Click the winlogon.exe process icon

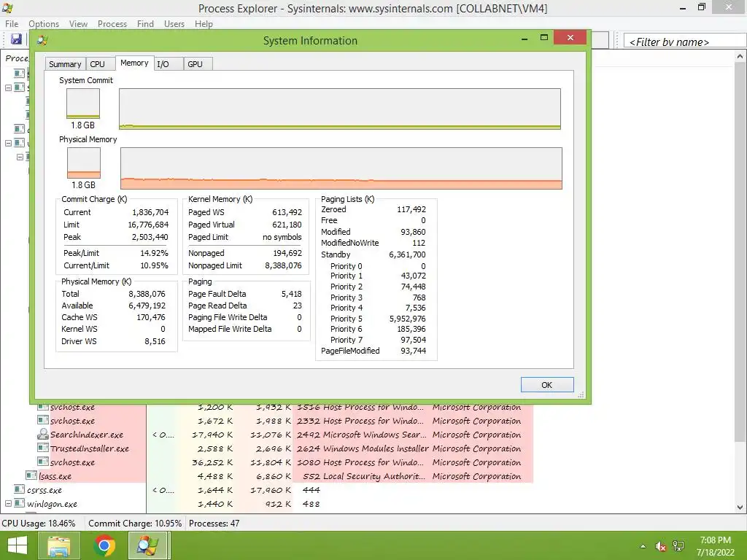click(20, 503)
